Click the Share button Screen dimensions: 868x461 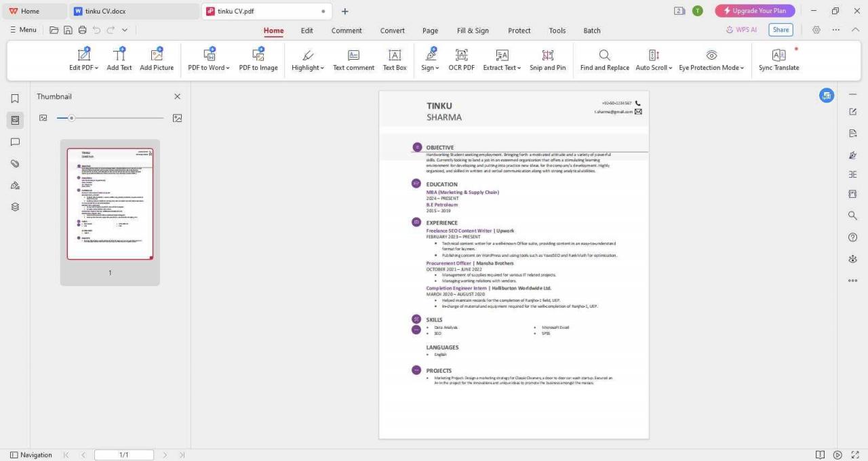point(781,30)
